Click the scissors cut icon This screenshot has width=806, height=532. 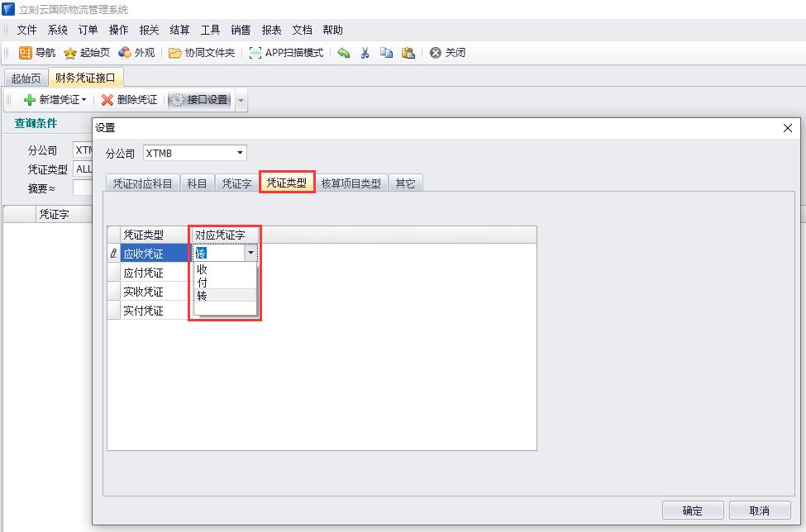365,53
